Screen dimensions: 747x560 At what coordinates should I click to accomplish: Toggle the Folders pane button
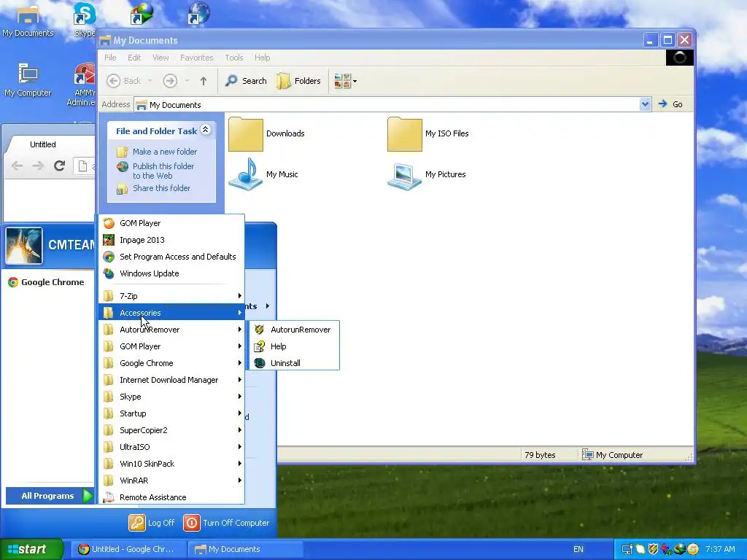tap(299, 81)
